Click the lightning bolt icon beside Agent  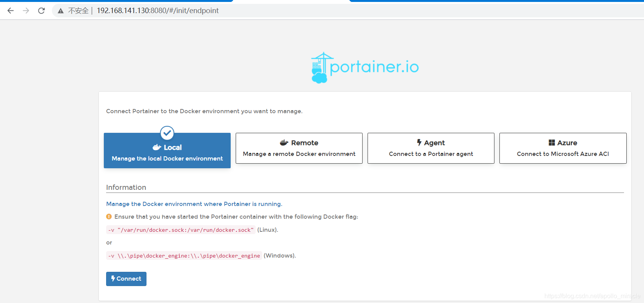pyautogui.click(x=419, y=142)
